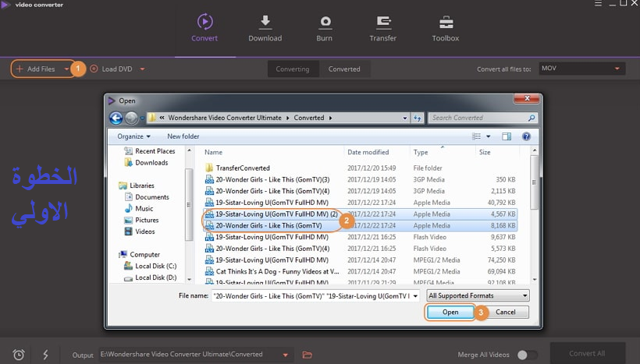640x364 pixels.
Task: Click the Forward arrow in Open dialog
Action: (x=131, y=118)
